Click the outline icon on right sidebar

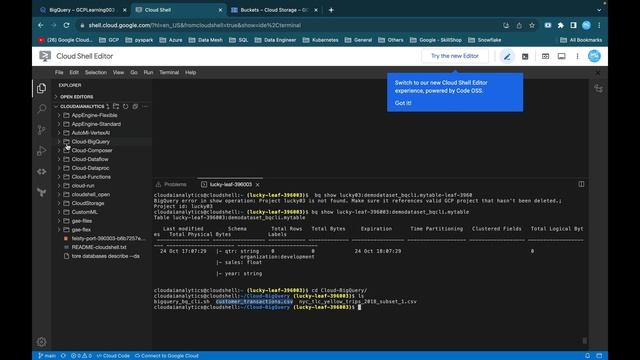[x=598, y=89]
